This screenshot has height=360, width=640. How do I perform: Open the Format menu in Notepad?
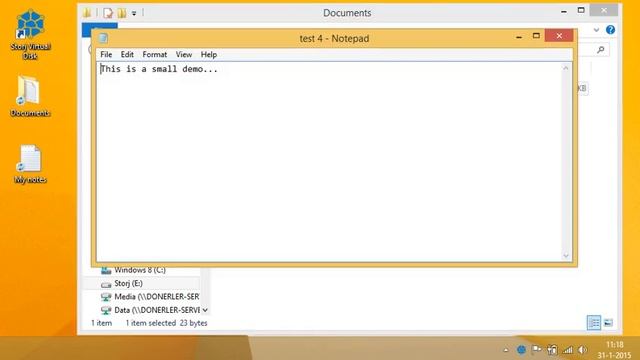[154, 54]
